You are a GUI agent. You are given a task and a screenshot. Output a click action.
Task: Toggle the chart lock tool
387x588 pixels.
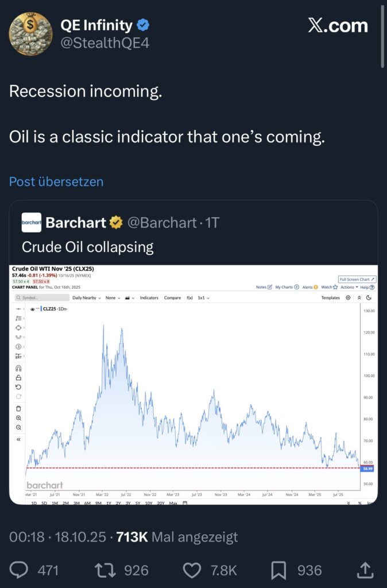click(18, 377)
